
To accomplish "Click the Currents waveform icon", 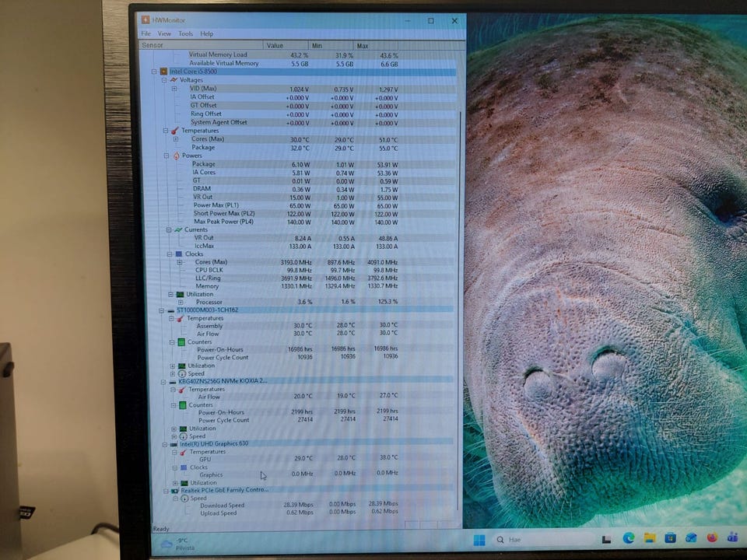I will [178, 229].
